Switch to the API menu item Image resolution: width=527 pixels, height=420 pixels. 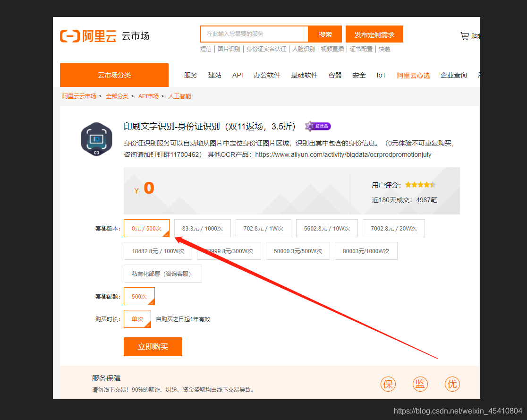point(238,75)
